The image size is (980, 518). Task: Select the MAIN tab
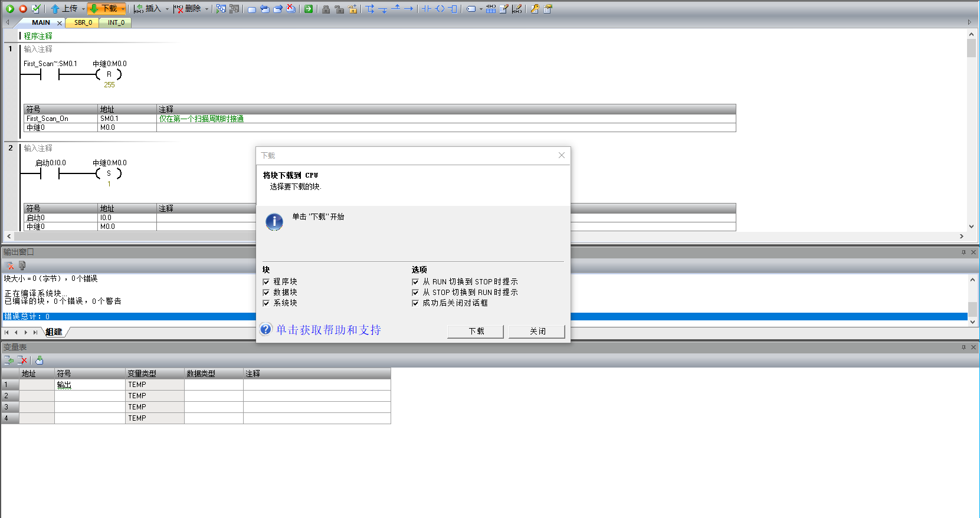point(41,22)
